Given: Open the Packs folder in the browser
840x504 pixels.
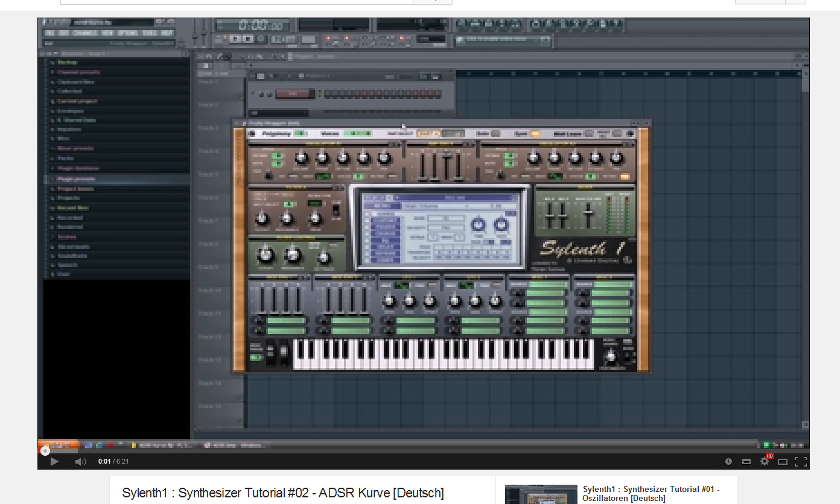Looking at the screenshot, I should tap(66, 158).
